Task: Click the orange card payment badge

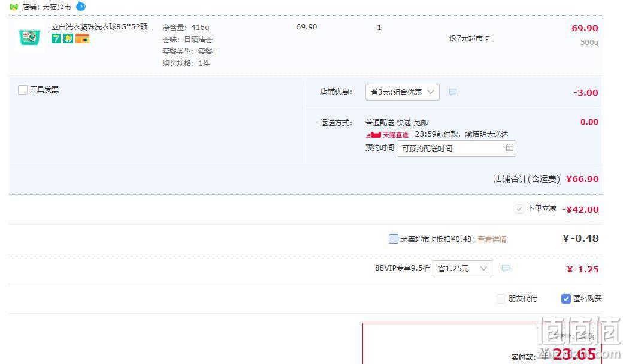Action: point(82,39)
